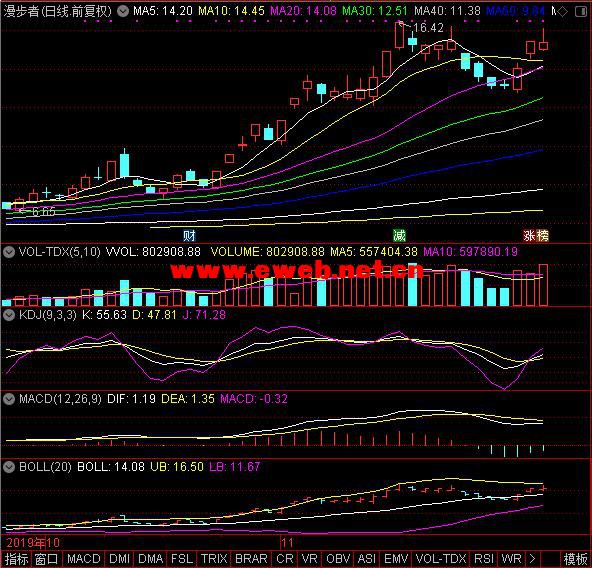Switch indicator to DMI
This screenshot has width=592, height=568.
[x=119, y=559]
